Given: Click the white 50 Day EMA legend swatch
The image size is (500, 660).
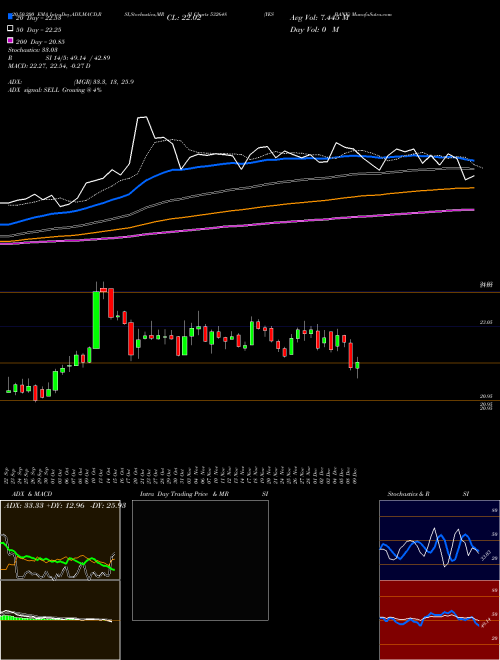Looking at the screenshot, I should coord(10,29).
